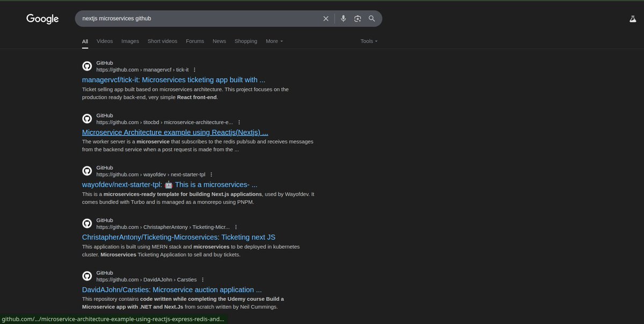Open managervcf/tick-it Microservices ticketing app link
The width and height of the screenshot is (644, 324).
tap(174, 80)
